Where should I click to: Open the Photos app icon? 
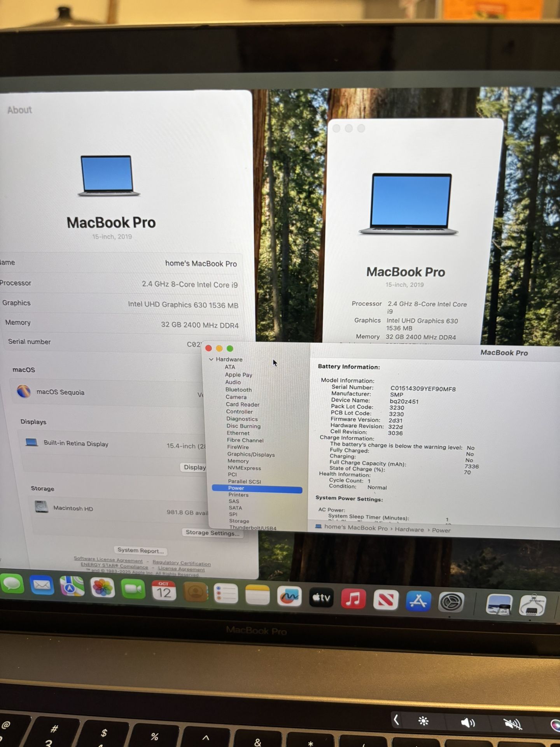click(x=103, y=587)
